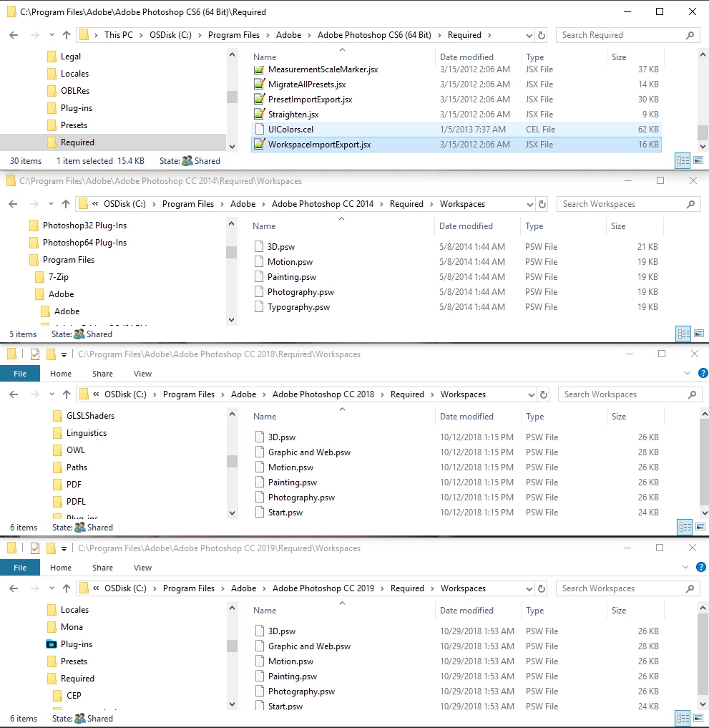Go up one level in the CC 2018 window
709x728 pixels.
(67, 394)
